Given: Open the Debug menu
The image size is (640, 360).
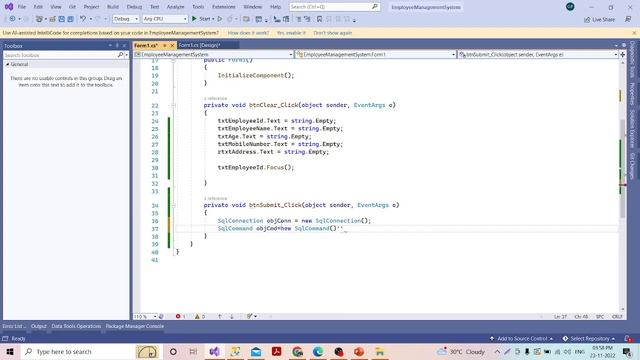Looking at the screenshot, I should 134,7.
